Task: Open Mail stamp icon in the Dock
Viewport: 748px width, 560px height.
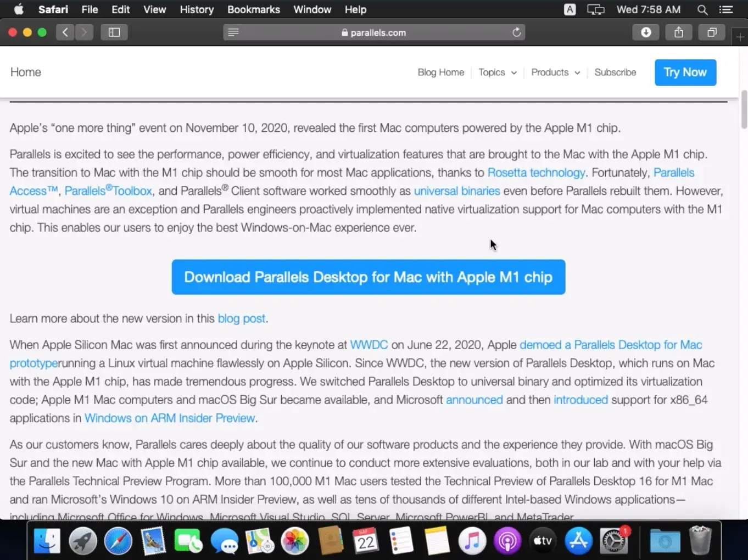Action: tap(153, 541)
